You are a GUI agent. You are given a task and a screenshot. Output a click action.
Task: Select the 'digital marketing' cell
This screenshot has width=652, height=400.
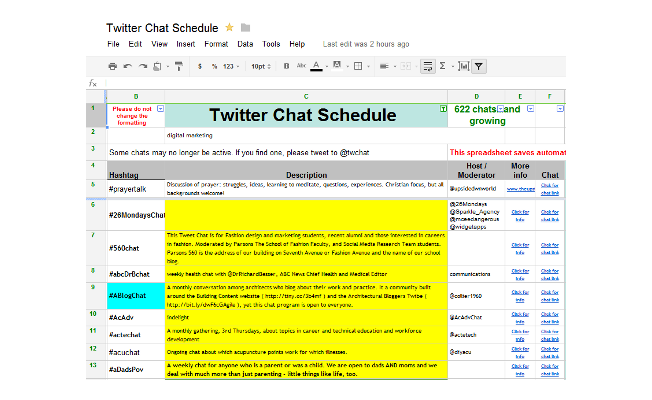tap(306, 135)
